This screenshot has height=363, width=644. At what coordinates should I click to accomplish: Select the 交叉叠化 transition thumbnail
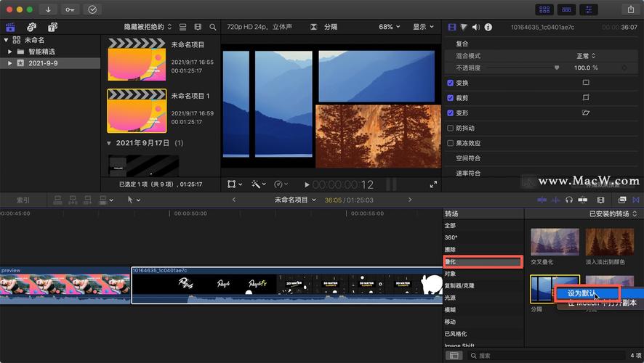tap(555, 242)
